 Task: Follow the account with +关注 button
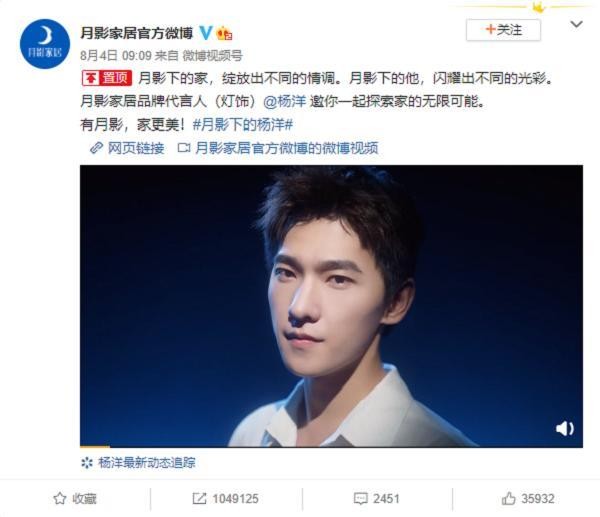click(x=503, y=30)
